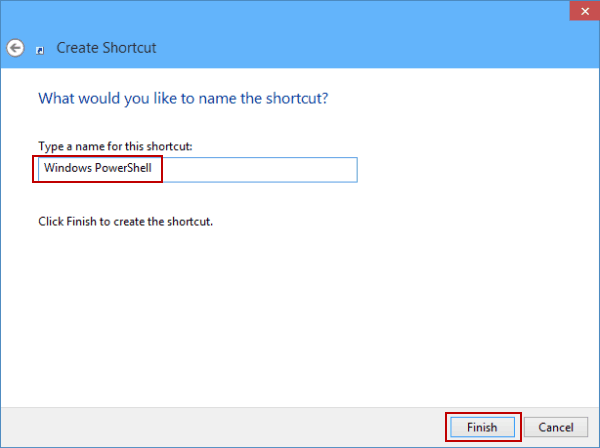Close the Create Shortcut dialog
Image resolution: width=600 pixels, height=448 pixels.
pyautogui.click(x=584, y=11)
